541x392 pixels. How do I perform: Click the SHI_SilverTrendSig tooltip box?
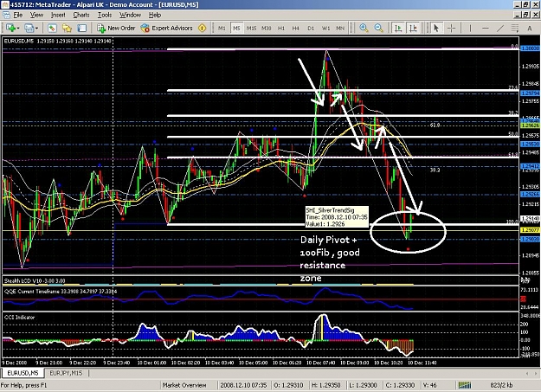click(337, 217)
